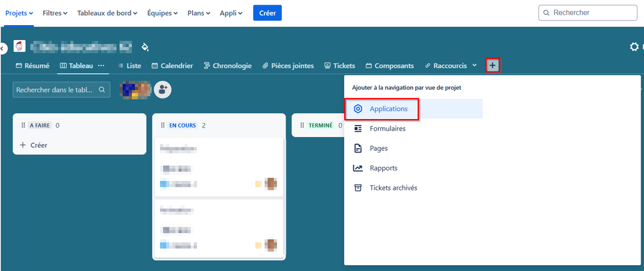Open the second card in EN COURS
Screen dimensions: 644x271
(x=219, y=228)
